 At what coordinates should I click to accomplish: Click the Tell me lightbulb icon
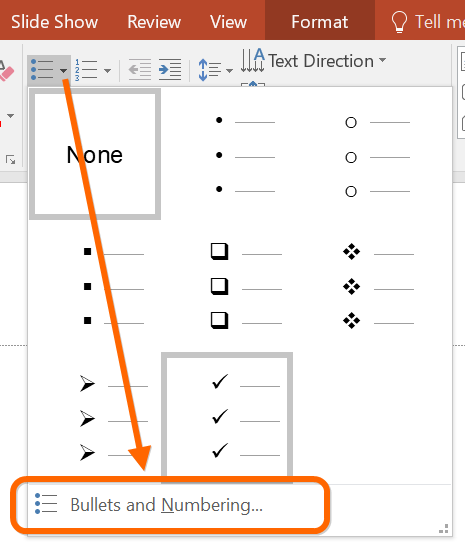399,22
